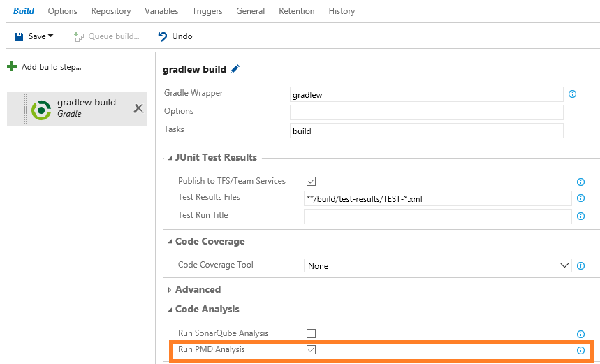
Task: Click the Gradle subtitle under gradlew build step
Action: point(69,114)
